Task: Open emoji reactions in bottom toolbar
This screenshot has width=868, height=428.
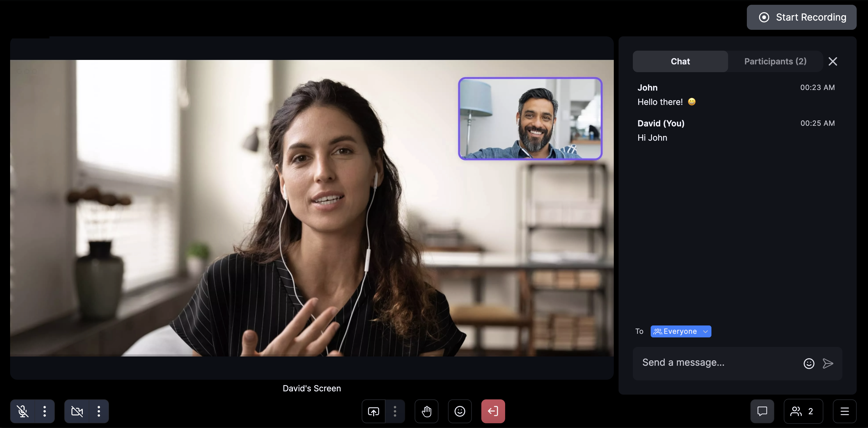Action: click(460, 411)
